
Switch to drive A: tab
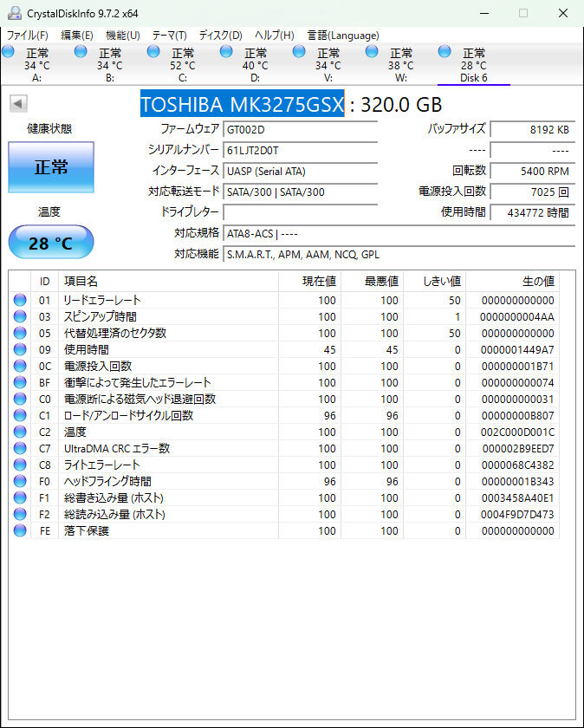coord(36,65)
